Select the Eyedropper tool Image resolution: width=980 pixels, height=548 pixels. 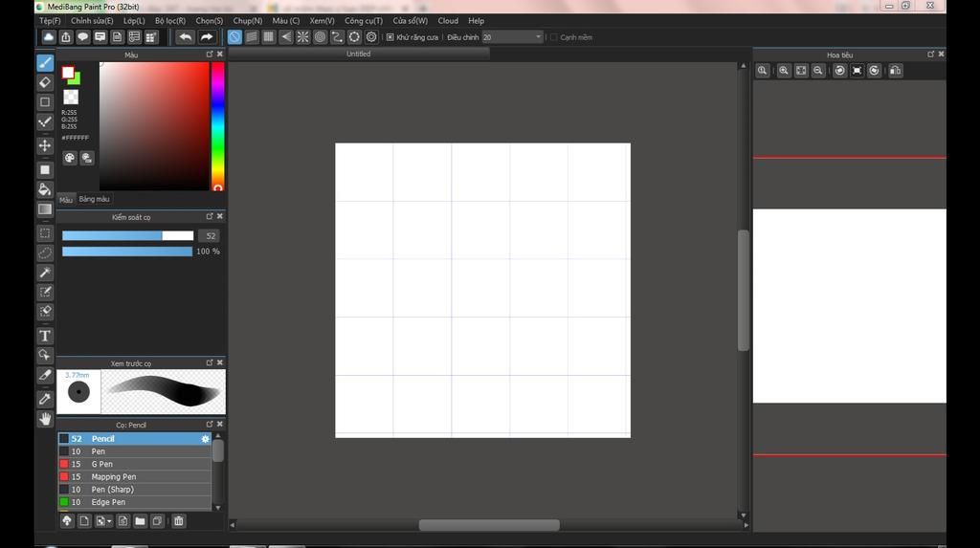pyautogui.click(x=45, y=399)
